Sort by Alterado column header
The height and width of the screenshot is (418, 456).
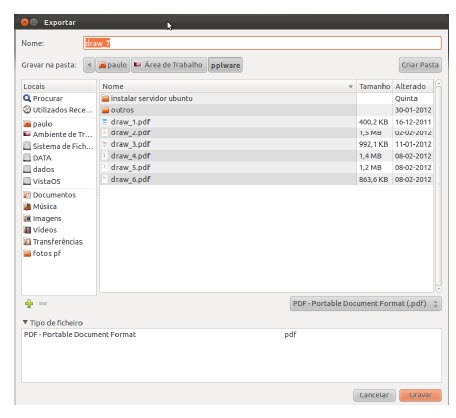click(413, 86)
